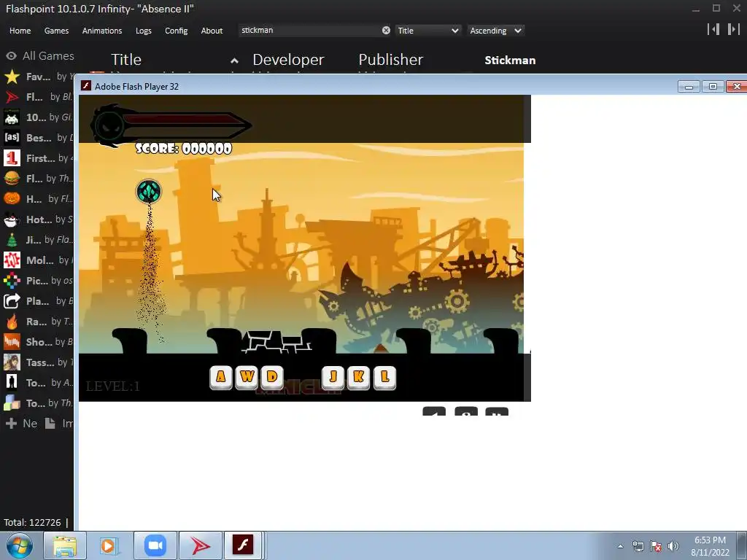Open the hamburger icon playlist

coord(12,179)
